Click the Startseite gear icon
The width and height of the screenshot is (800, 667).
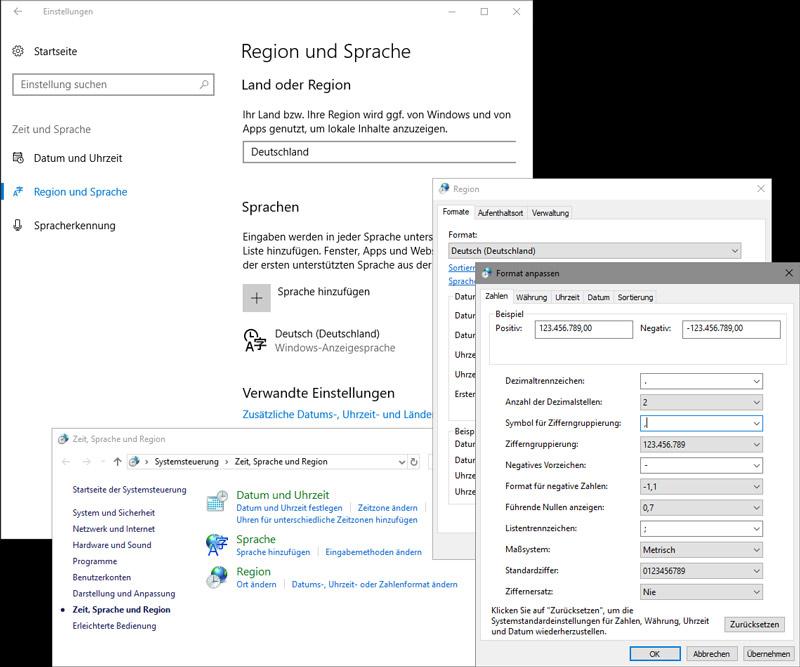(18, 51)
